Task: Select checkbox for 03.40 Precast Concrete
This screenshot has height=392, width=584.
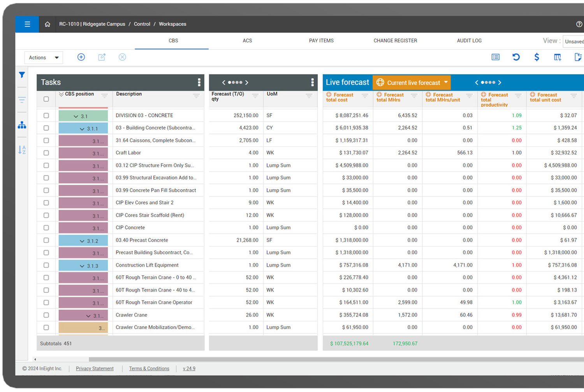Action: 46,240
